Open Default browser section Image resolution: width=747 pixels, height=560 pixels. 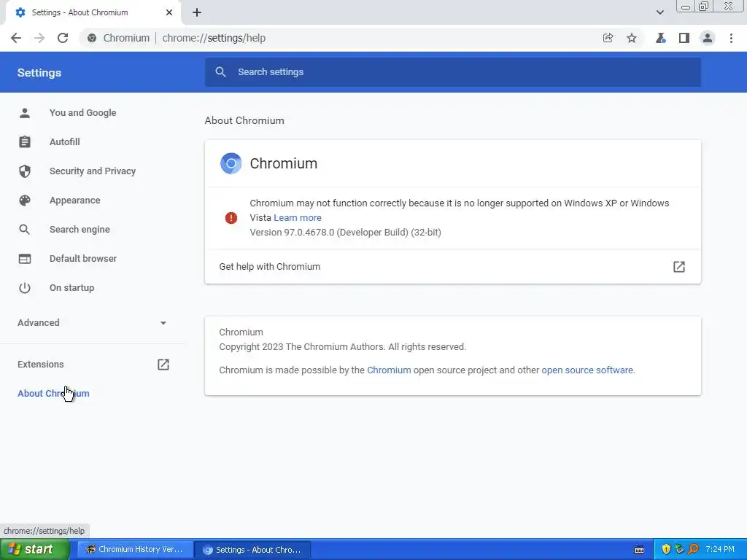[x=83, y=259]
